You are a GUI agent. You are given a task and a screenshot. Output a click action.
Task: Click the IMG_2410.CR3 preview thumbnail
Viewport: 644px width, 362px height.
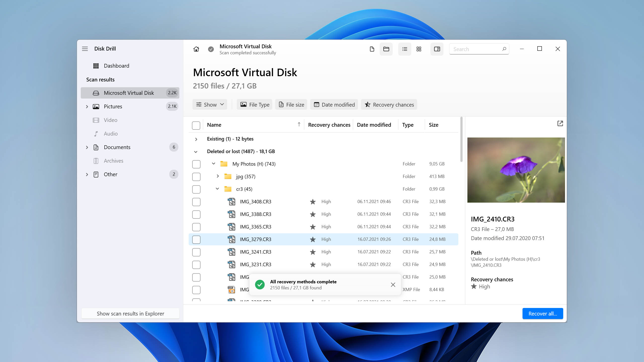516,170
